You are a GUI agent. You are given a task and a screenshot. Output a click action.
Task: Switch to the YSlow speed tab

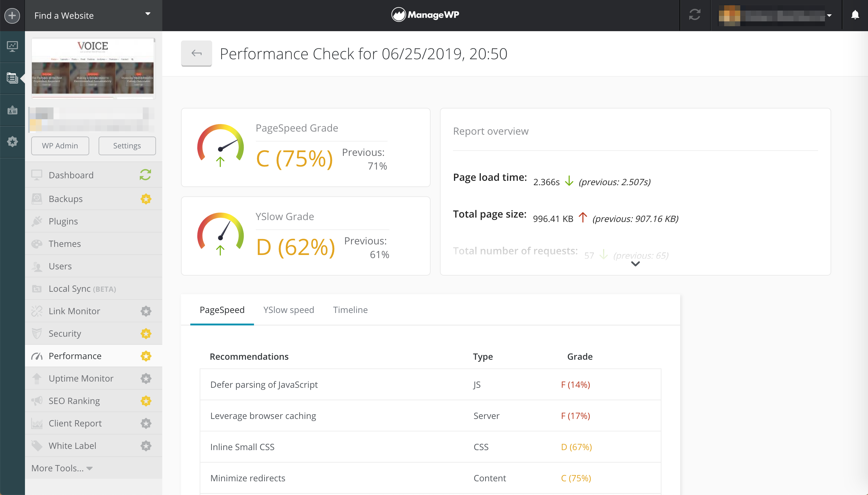click(x=289, y=310)
